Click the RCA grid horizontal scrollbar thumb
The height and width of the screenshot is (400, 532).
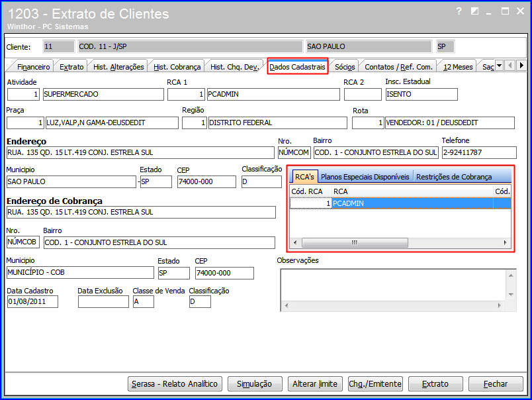point(355,242)
